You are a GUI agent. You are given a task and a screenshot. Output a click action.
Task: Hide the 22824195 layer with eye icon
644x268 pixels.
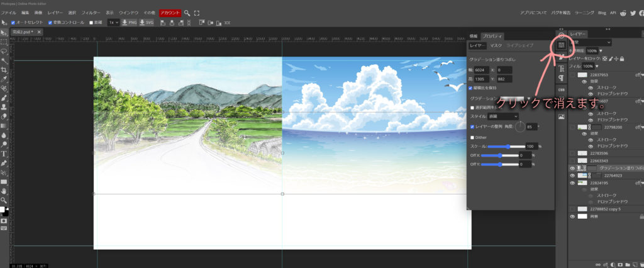click(x=572, y=182)
